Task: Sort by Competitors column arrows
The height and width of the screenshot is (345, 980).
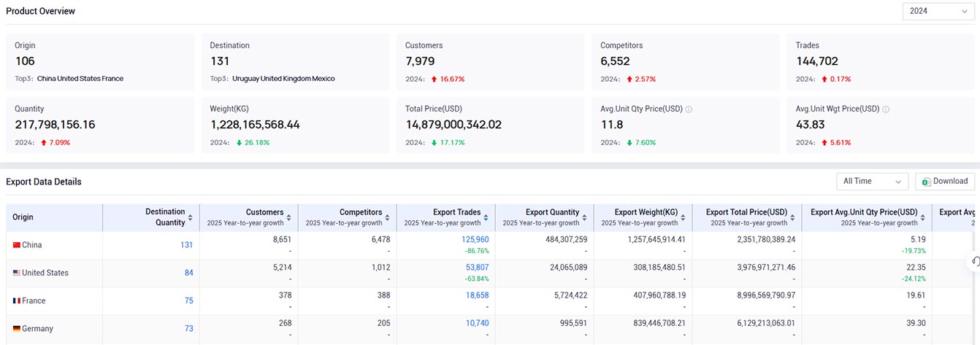Action: click(388, 217)
